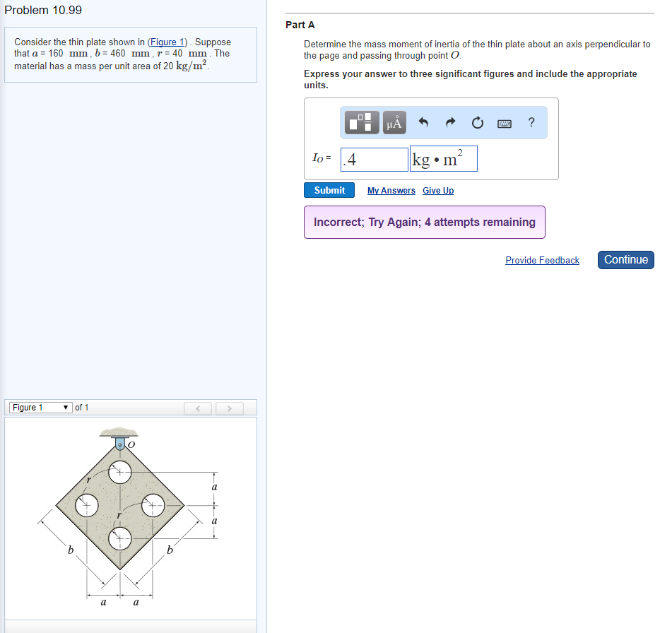Click the redo arrow in answer toolbar
The width and height of the screenshot is (672, 633).
450,122
